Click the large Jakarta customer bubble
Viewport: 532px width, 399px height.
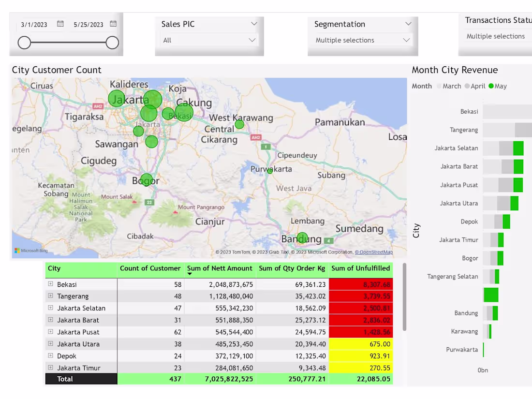(x=152, y=99)
